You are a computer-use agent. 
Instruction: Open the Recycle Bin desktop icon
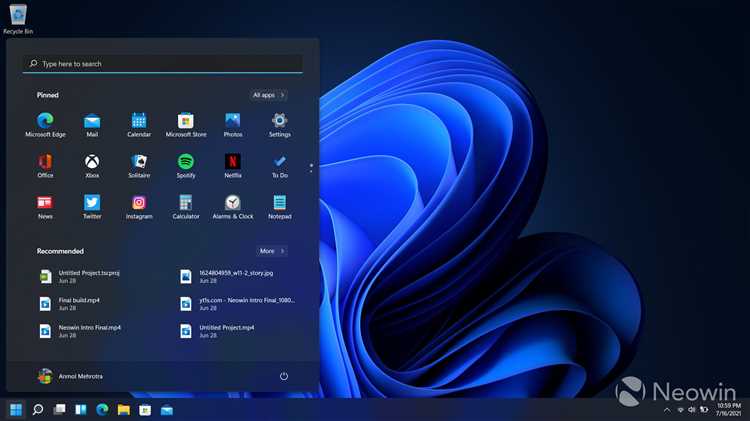pos(18,19)
